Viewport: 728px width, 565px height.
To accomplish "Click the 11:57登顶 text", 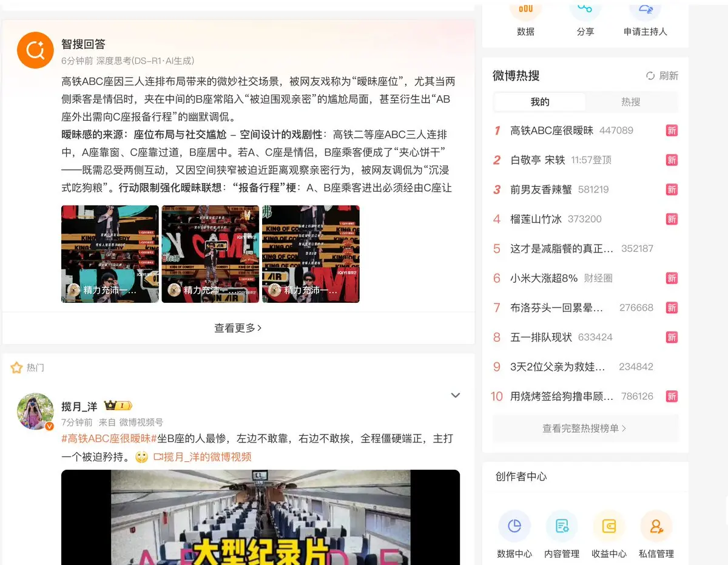I will pyautogui.click(x=591, y=160).
